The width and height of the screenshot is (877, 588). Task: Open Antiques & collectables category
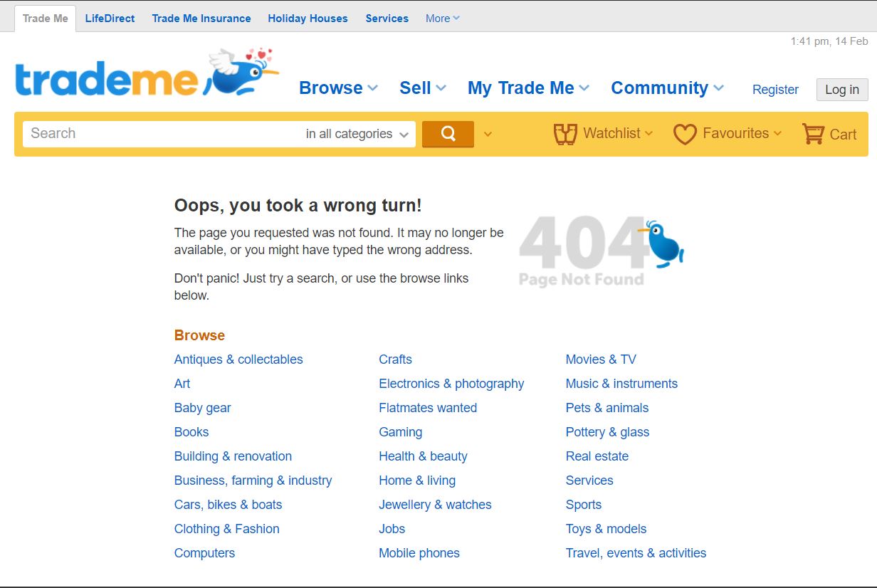tap(238, 359)
